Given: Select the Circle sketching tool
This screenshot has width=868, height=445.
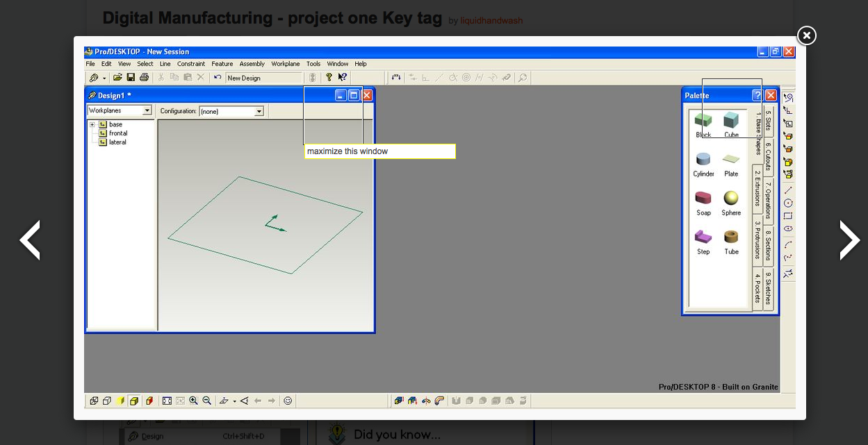Looking at the screenshot, I should 788,203.
